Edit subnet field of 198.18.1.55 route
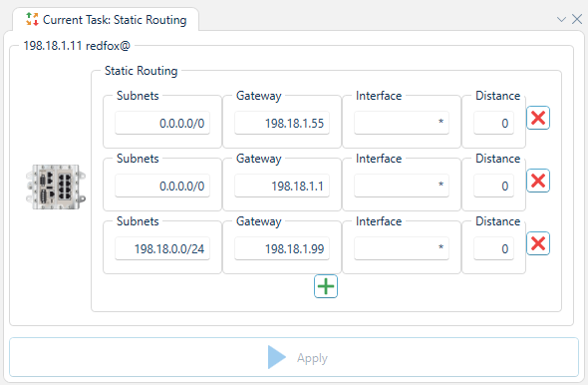The image size is (588, 385). point(162,123)
